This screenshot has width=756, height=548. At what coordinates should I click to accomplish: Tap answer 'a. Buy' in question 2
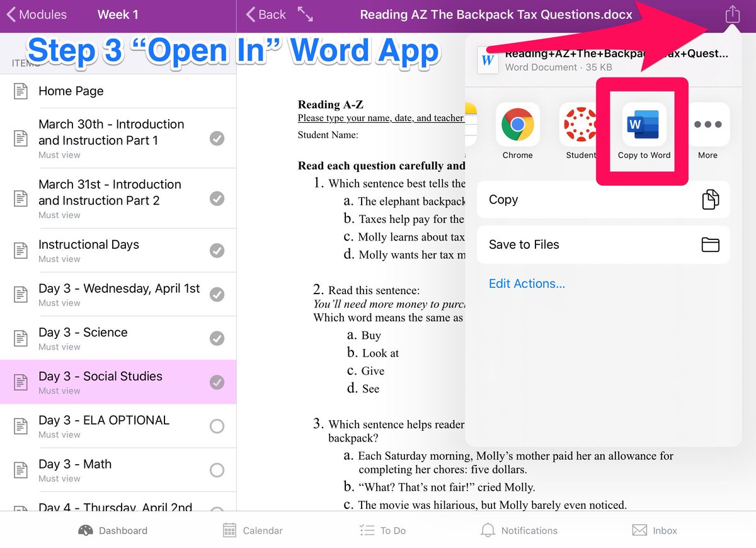click(363, 336)
